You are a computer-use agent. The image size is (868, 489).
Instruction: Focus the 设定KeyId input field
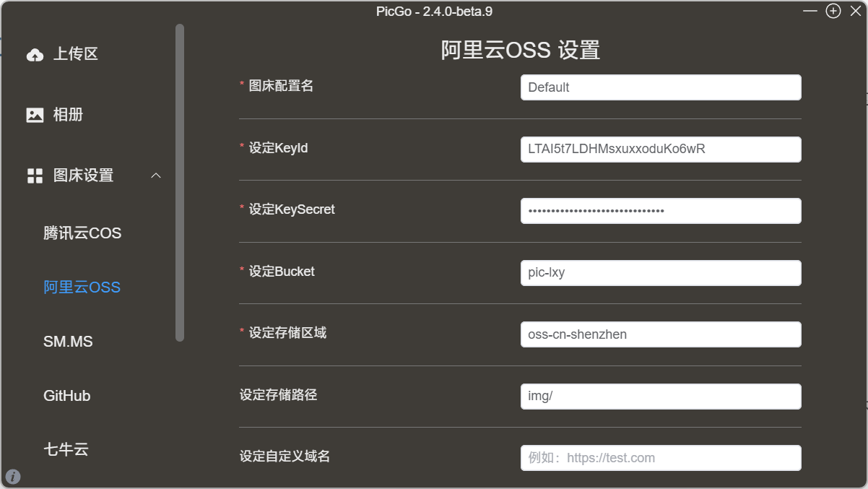pyautogui.click(x=660, y=150)
